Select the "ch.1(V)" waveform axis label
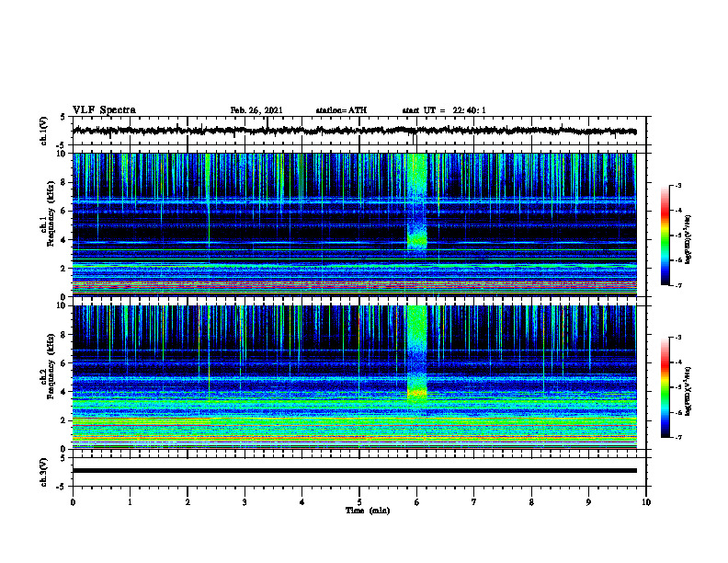Image resolution: width=728 pixels, height=563 pixels. click(x=44, y=131)
